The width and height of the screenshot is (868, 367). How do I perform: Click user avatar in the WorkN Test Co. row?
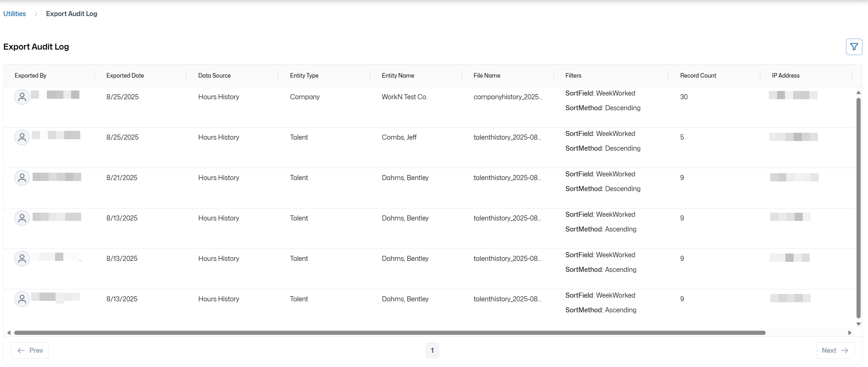(22, 97)
